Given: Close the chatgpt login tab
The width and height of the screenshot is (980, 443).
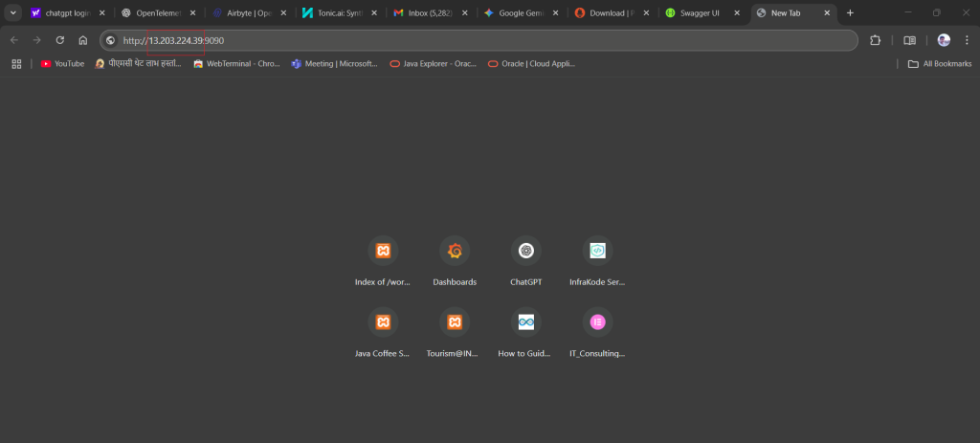Looking at the screenshot, I should 101,13.
